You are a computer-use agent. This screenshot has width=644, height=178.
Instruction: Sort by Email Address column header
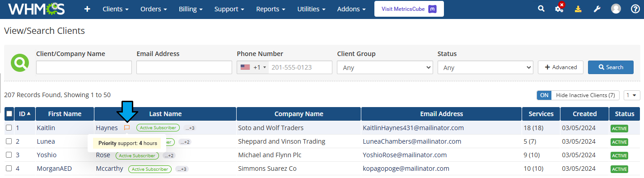click(x=441, y=114)
